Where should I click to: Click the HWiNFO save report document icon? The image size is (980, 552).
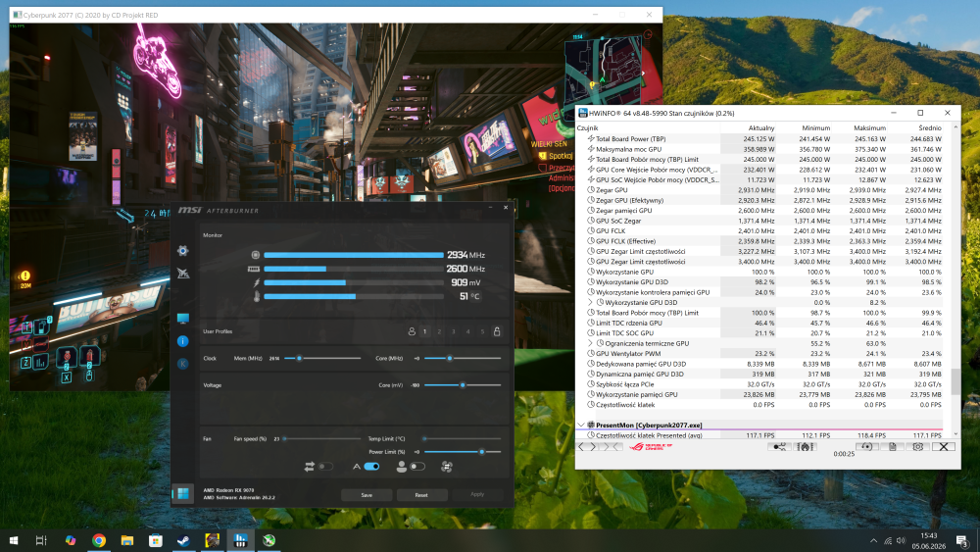coord(893,446)
